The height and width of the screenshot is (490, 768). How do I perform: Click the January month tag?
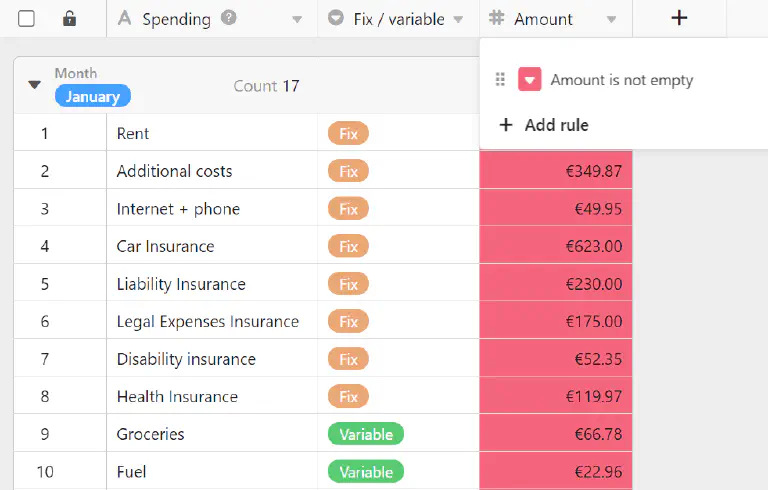92,97
